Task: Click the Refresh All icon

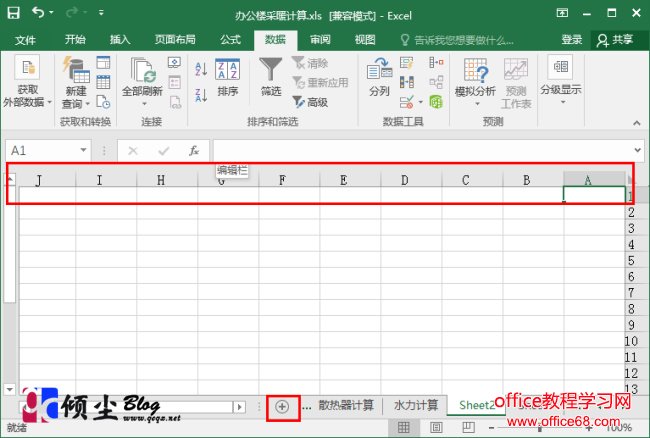Action: click(142, 70)
